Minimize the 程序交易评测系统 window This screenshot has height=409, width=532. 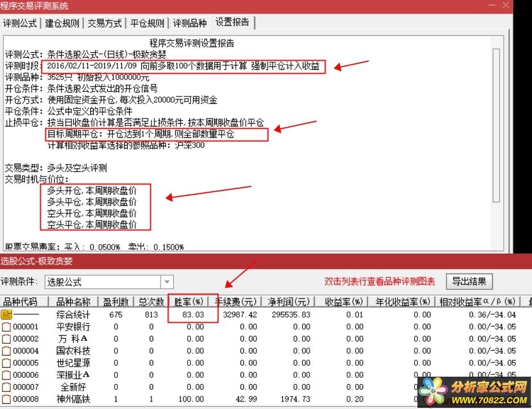(492, 5)
